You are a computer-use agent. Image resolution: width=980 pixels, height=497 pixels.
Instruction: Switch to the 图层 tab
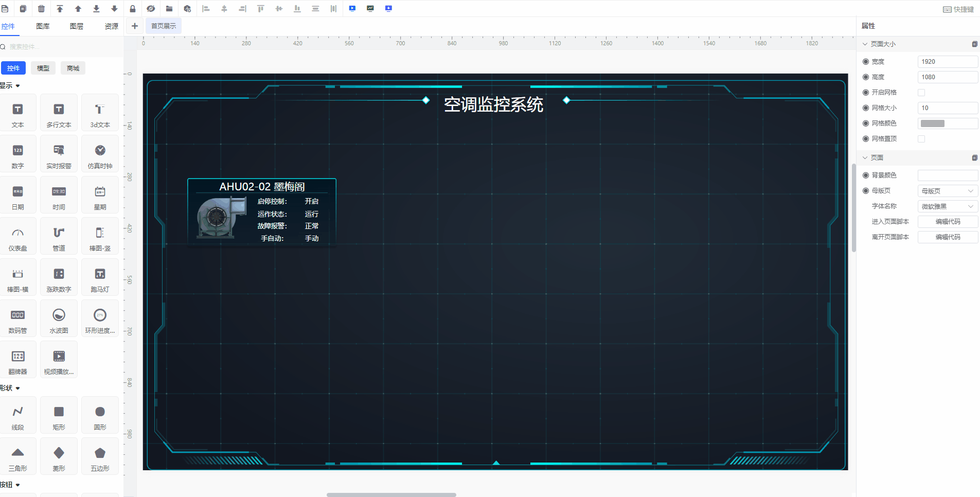tap(77, 26)
